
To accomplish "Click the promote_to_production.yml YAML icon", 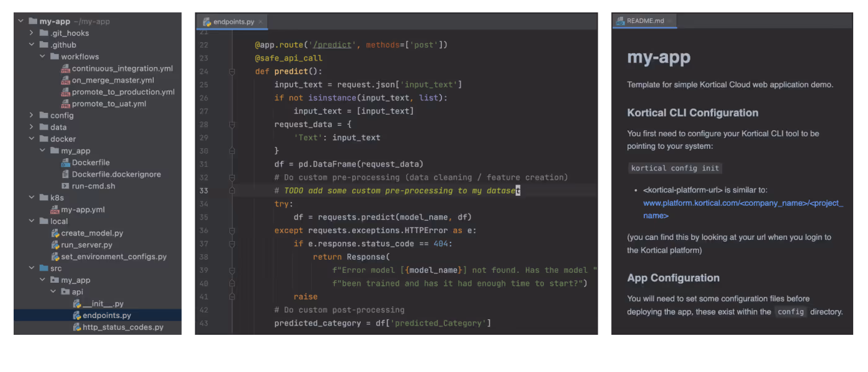I will point(65,91).
